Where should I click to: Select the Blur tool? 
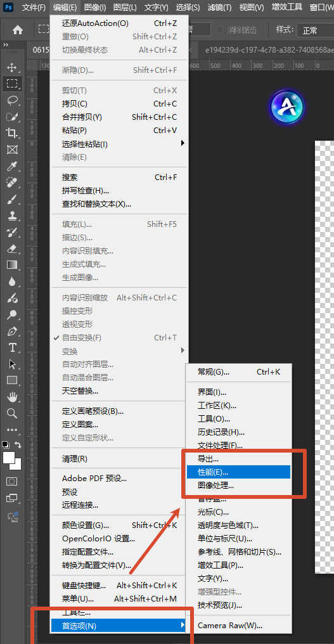12,281
